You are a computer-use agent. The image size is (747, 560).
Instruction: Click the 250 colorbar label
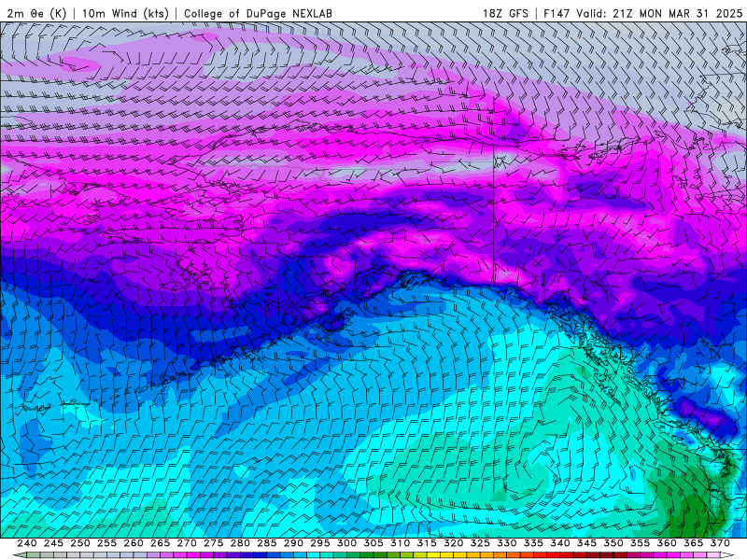80,543
